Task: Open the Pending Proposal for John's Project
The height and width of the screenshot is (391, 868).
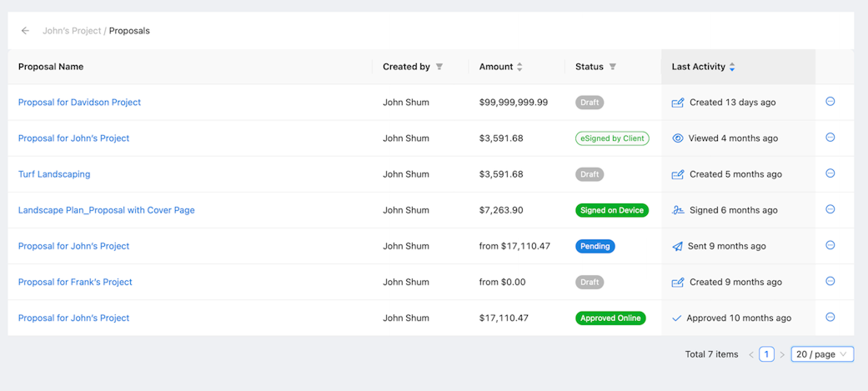Action: coord(73,246)
